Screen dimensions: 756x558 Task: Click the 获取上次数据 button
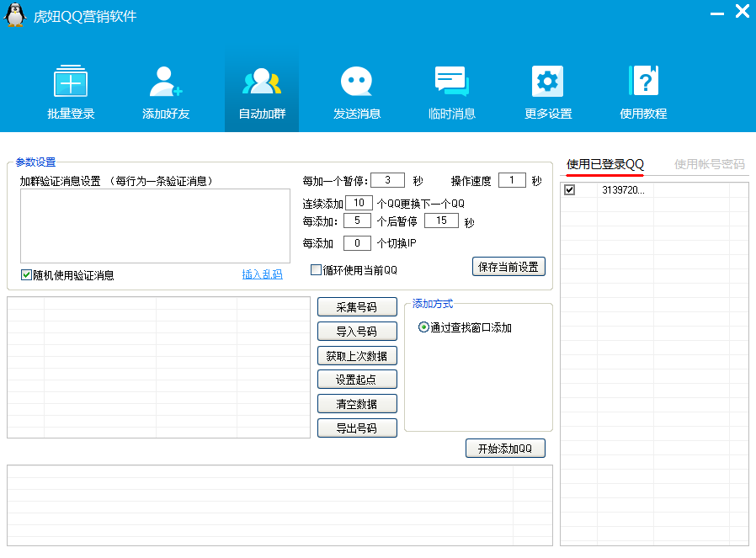click(x=357, y=356)
